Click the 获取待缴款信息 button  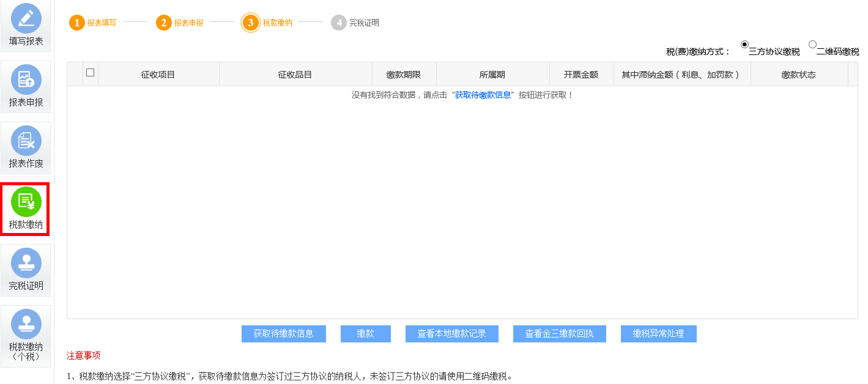(284, 334)
